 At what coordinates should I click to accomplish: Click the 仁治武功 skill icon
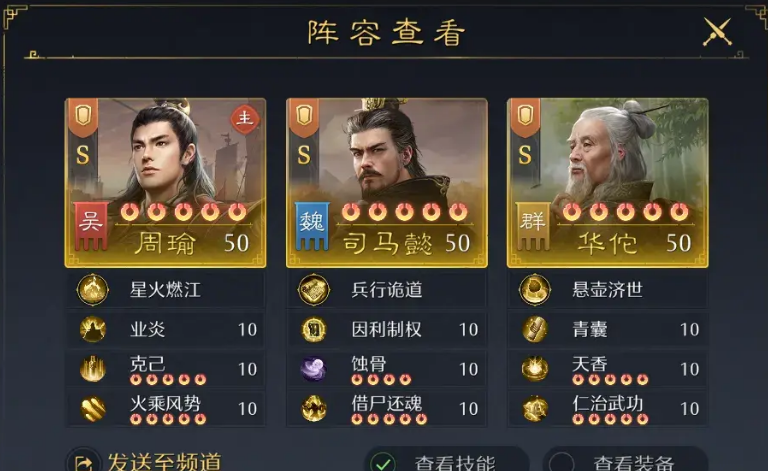pyautogui.click(x=535, y=408)
